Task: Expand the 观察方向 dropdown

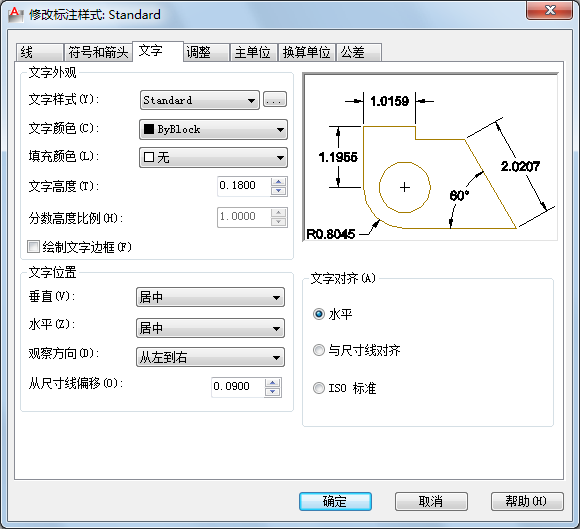Action: 210,357
